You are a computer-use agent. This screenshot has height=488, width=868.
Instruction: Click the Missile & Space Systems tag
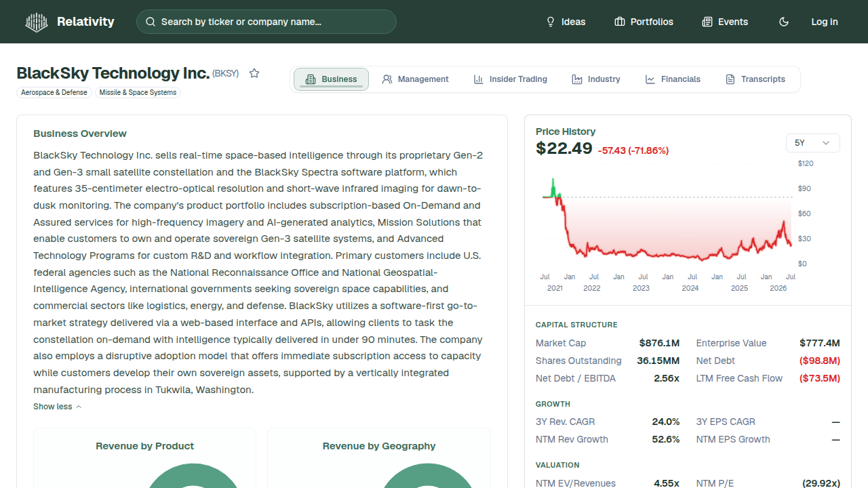pos(138,92)
